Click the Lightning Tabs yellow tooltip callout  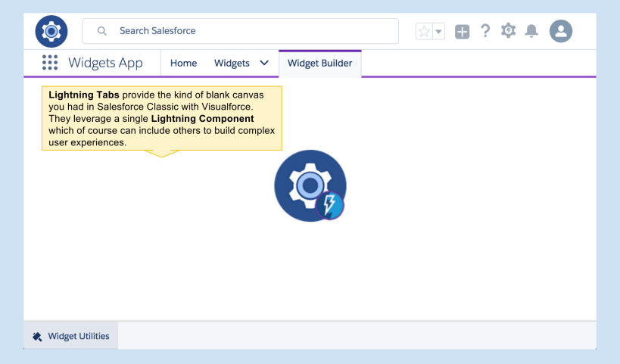click(x=162, y=118)
